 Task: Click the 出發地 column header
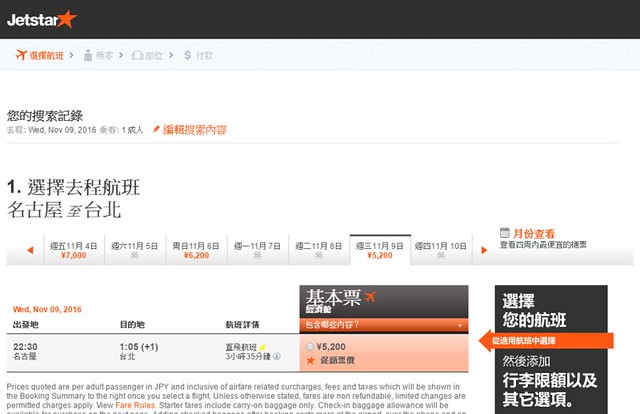coord(26,325)
